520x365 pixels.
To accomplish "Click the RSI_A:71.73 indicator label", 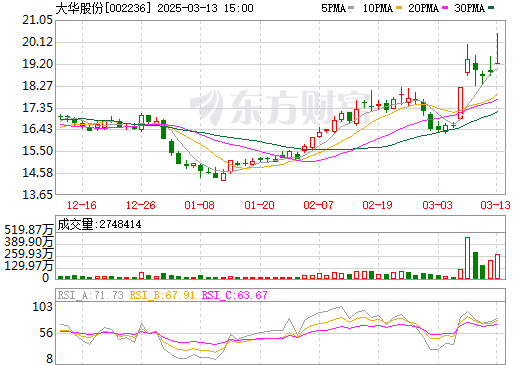I will tap(90, 295).
